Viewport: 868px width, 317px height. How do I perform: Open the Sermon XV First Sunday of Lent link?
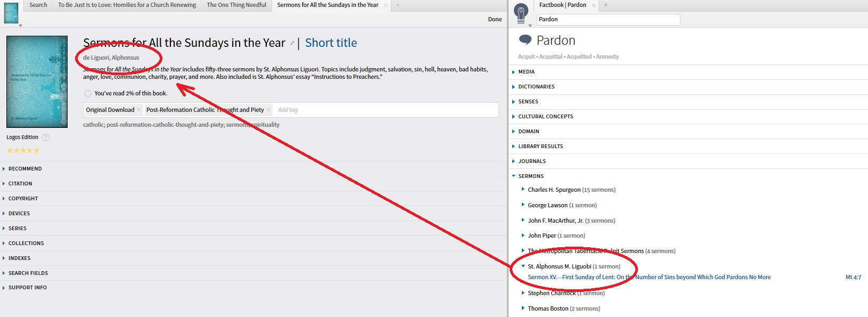pyautogui.click(x=649, y=277)
